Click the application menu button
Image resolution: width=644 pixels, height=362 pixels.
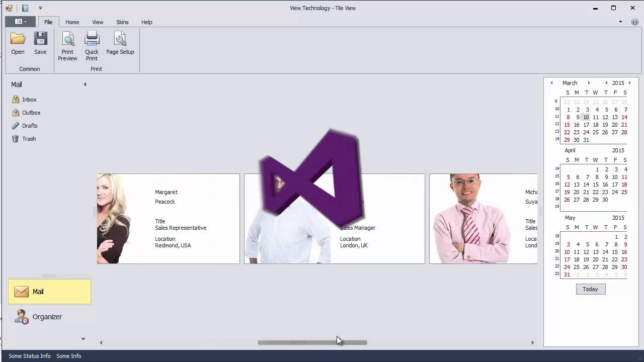20,22
